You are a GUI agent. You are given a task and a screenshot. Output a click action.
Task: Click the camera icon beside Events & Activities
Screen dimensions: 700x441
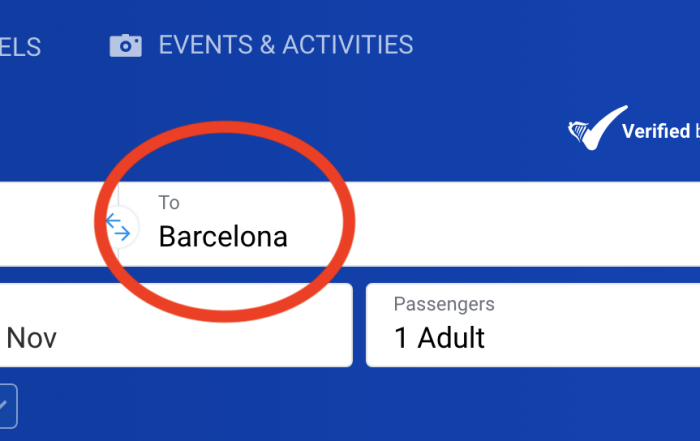pyautogui.click(x=126, y=46)
